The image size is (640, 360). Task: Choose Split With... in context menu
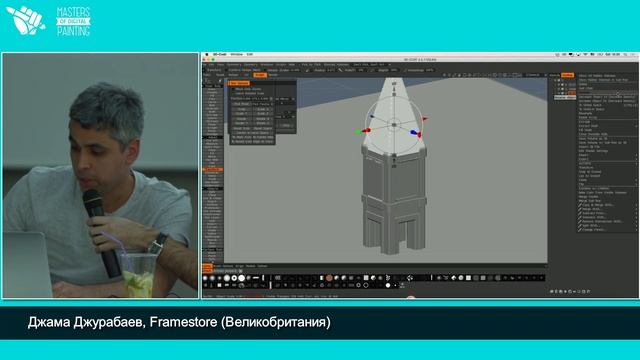[591, 226]
